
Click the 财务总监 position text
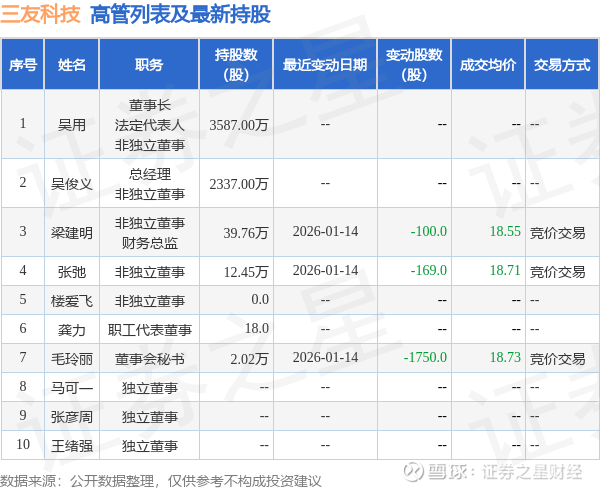pyautogui.click(x=149, y=243)
